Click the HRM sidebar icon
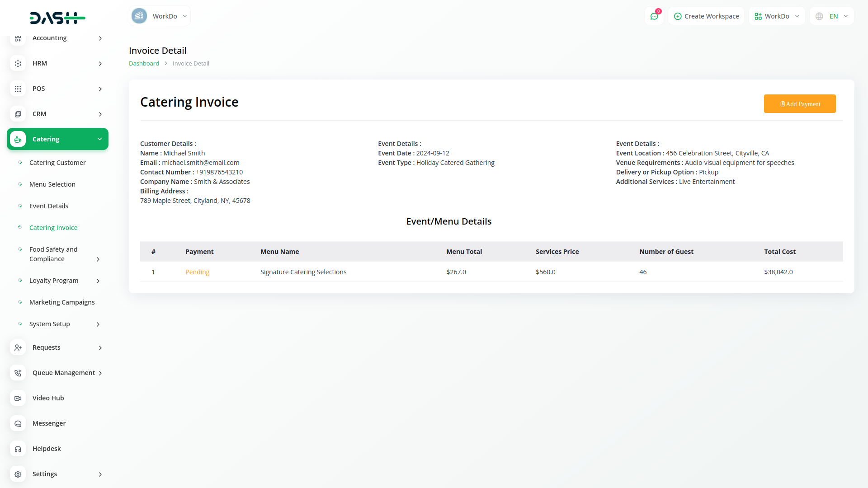The height and width of the screenshot is (488, 868). coord(18,64)
